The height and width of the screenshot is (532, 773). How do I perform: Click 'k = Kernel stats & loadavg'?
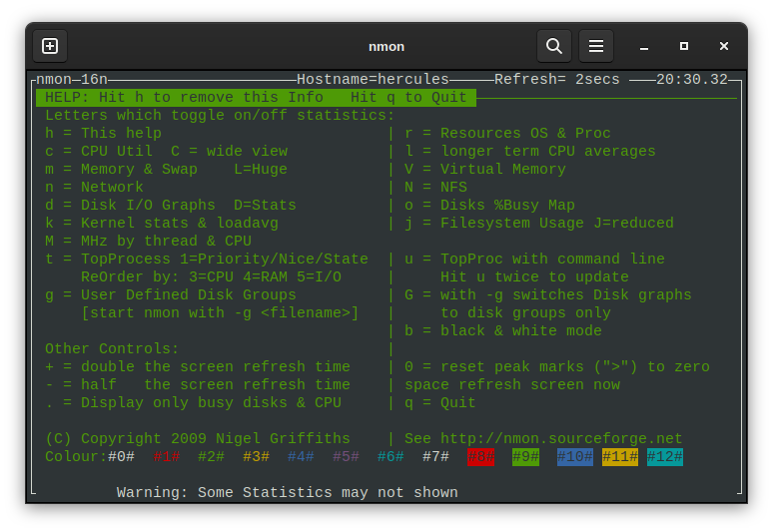point(162,224)
